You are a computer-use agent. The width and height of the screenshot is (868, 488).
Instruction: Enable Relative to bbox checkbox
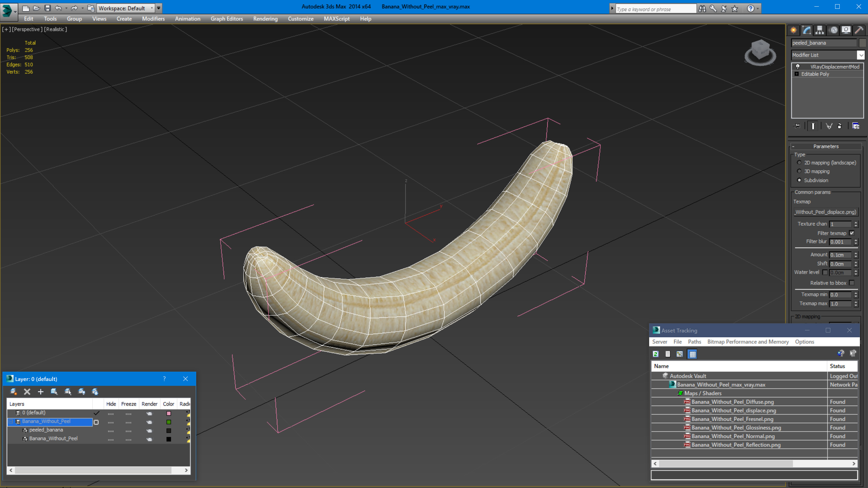coord(852,283)
